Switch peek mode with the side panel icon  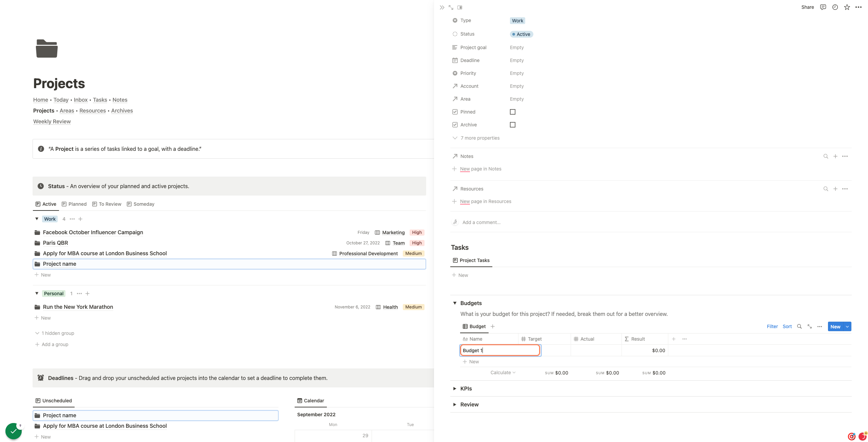pyautogui.click(x=460, y=7)
